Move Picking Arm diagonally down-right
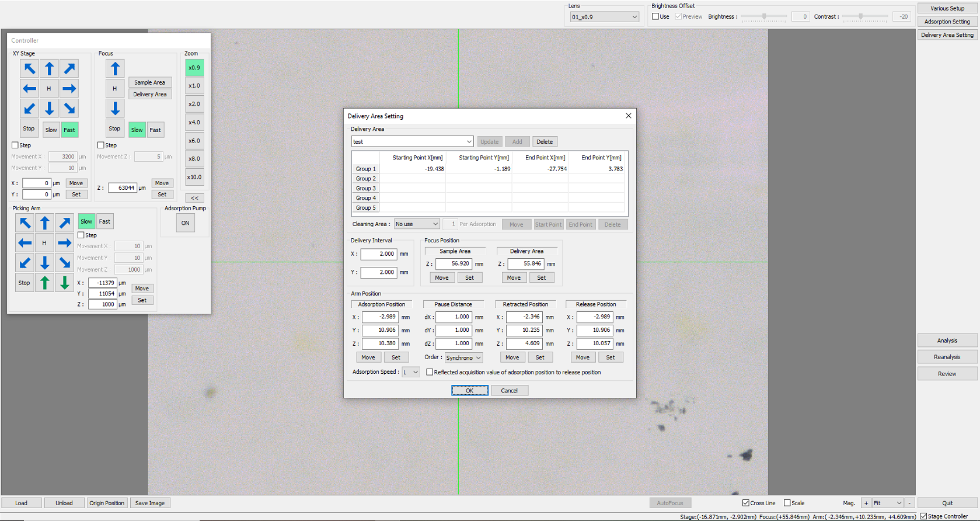 (x=65, y=263)
